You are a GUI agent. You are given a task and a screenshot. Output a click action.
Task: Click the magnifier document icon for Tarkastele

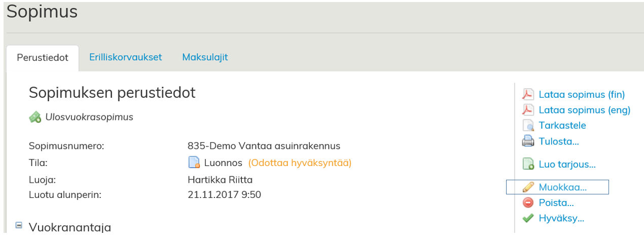click(528, 126)
